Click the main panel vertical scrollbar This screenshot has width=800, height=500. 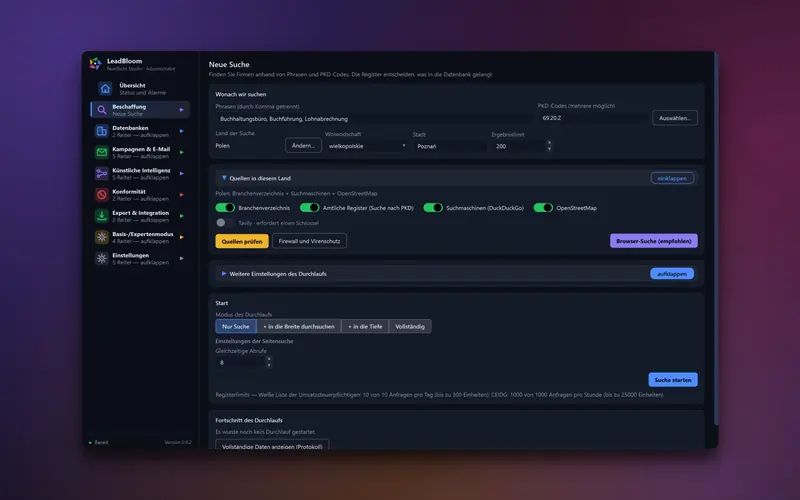(x=716, y=240)
